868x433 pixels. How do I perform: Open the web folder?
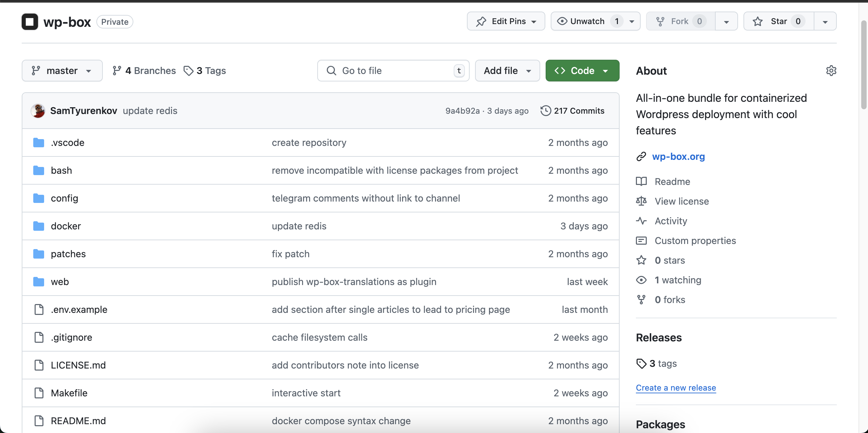click(60, 282)
